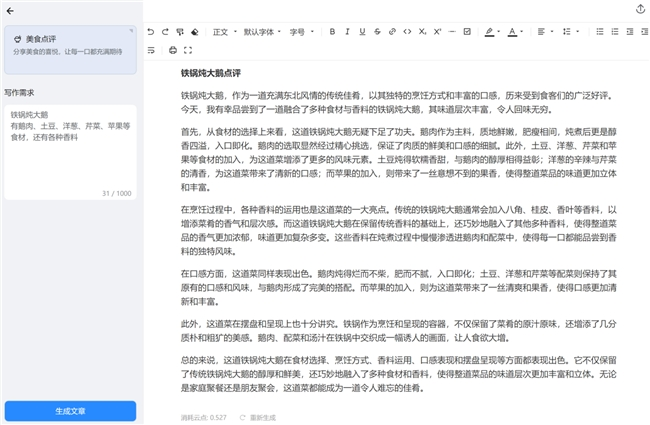
Task: Click the clear formatting eraser icon
Action: 195,32
